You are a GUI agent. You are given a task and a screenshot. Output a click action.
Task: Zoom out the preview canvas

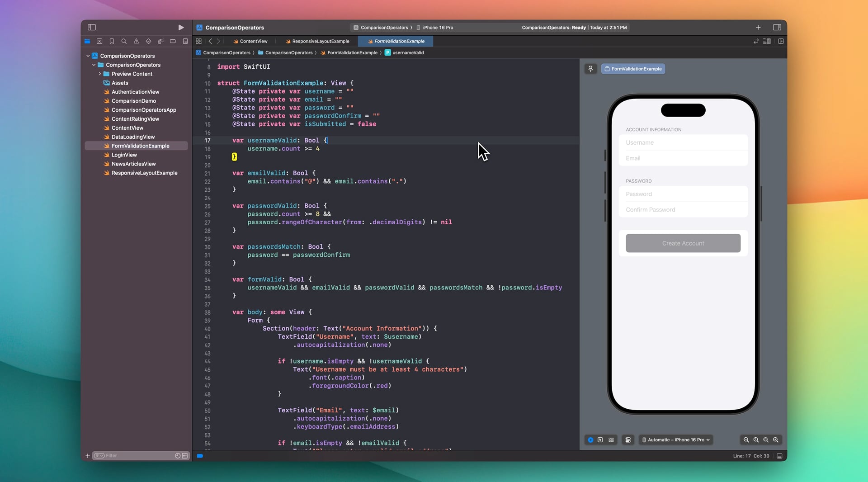[x=746, y=440]
